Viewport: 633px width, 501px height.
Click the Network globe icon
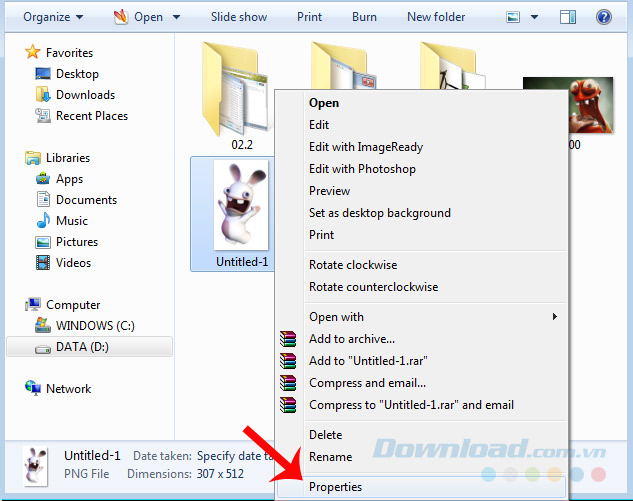click(x=33, y=388)
